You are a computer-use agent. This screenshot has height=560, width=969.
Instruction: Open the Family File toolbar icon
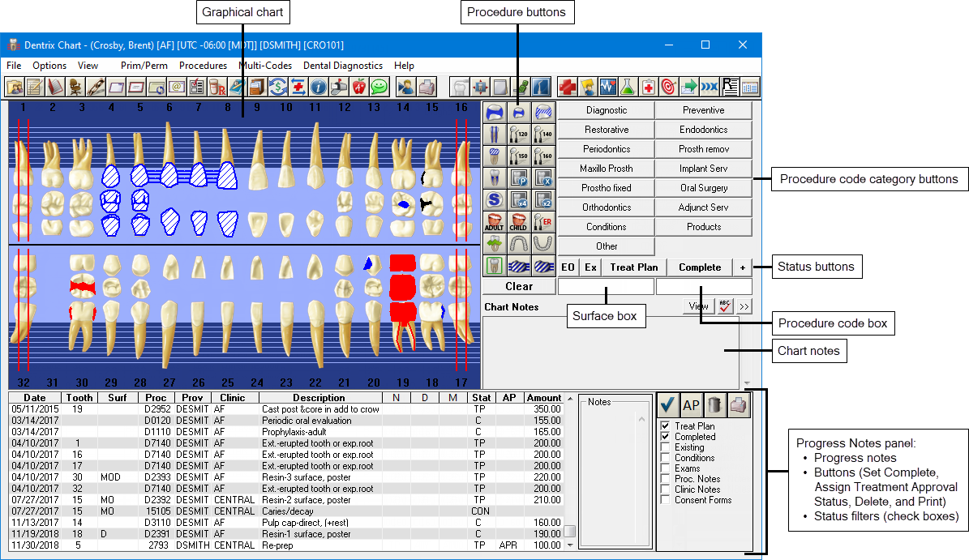click(x=15, y=87)
